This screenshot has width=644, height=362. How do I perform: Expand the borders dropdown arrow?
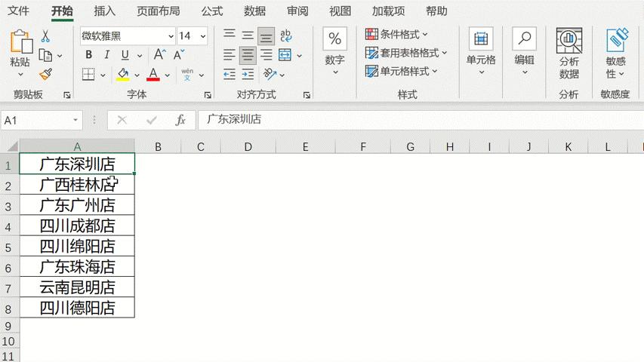click(103, 75)
